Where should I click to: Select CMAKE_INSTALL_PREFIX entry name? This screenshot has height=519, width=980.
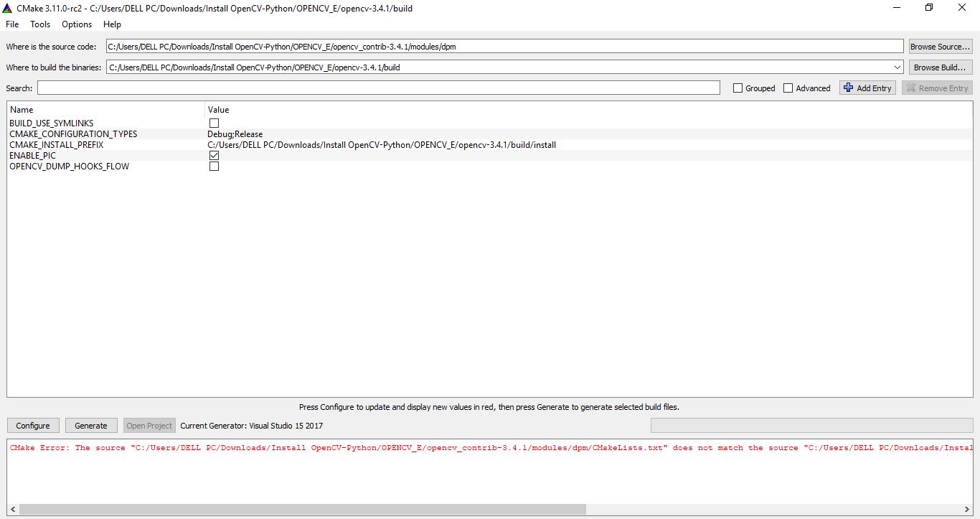click(x=57, y=145)
